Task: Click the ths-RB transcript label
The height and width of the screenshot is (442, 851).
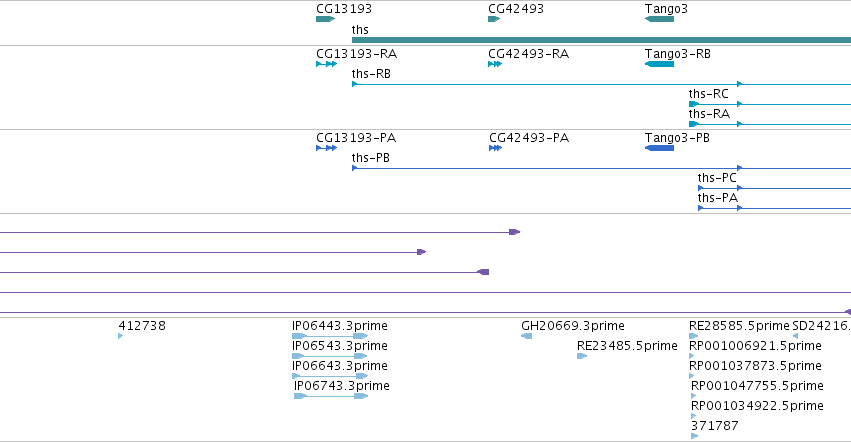Action: (x=371, y=74)
